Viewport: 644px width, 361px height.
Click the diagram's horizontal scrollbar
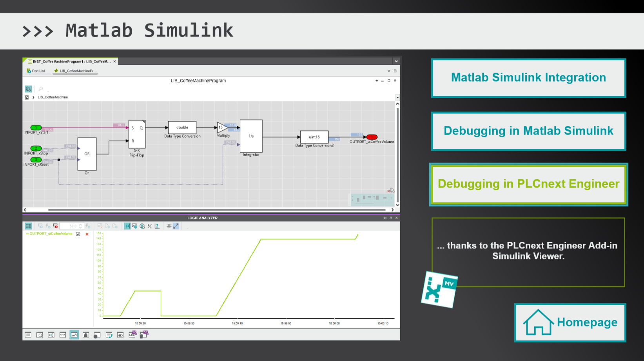click(x=216, y=210)
